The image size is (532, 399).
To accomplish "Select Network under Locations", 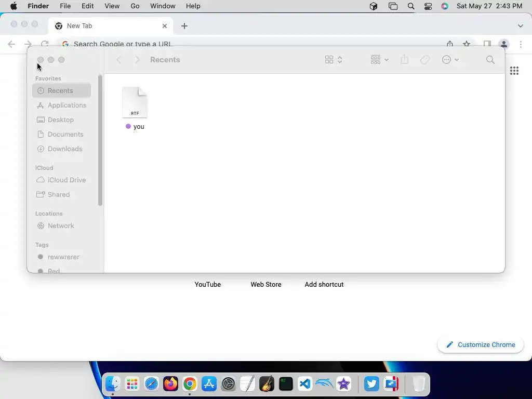I will [61, 225].
